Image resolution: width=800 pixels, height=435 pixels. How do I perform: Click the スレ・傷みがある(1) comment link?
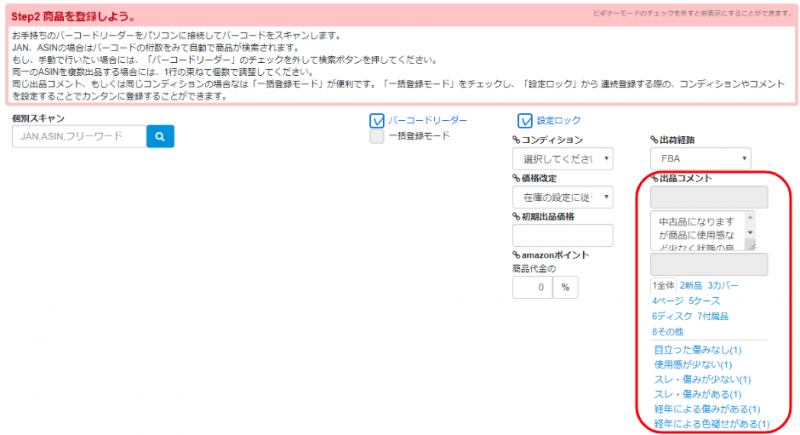click(697, 394)
